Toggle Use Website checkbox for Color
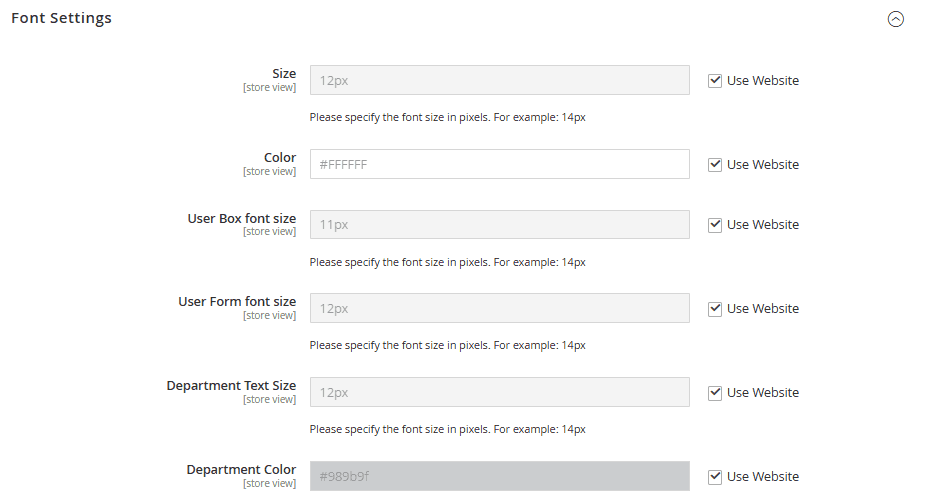 [715, 165]
